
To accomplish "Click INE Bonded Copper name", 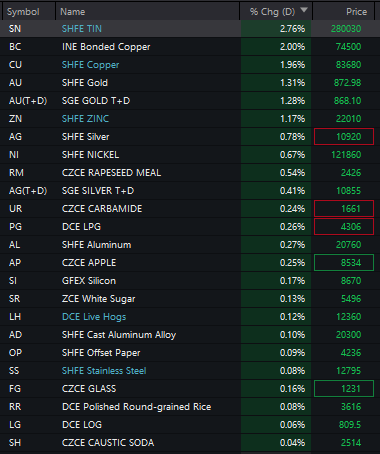I will click(x=106, y=47).
